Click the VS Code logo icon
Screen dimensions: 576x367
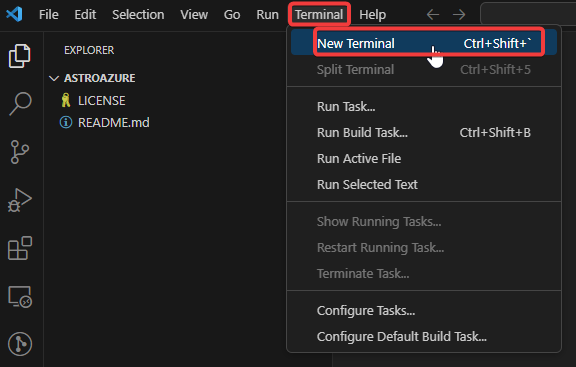14,14
